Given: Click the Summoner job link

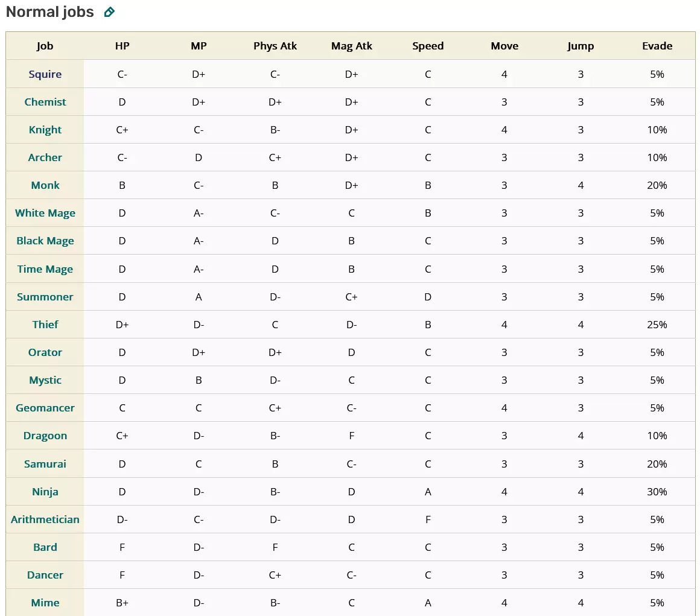Looking at the screenshot, I should (45, 297).
